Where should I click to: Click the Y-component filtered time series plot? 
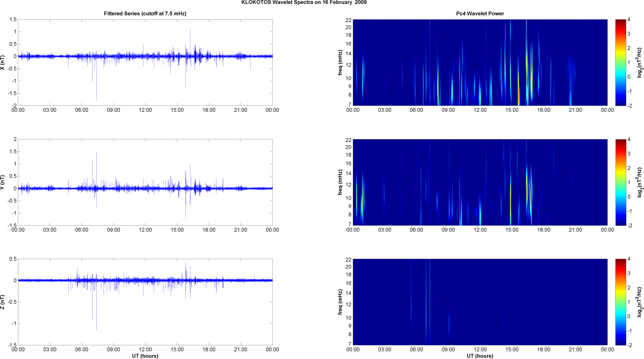click(x=145, y=182)
